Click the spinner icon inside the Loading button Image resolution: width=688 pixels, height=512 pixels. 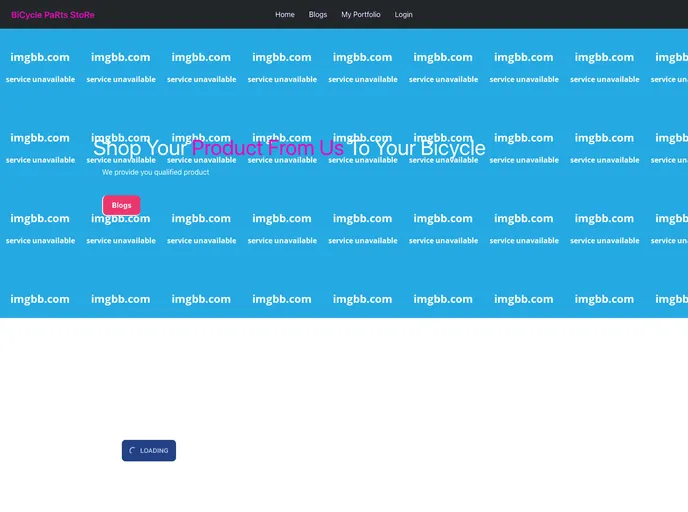(x=133, y=451)
